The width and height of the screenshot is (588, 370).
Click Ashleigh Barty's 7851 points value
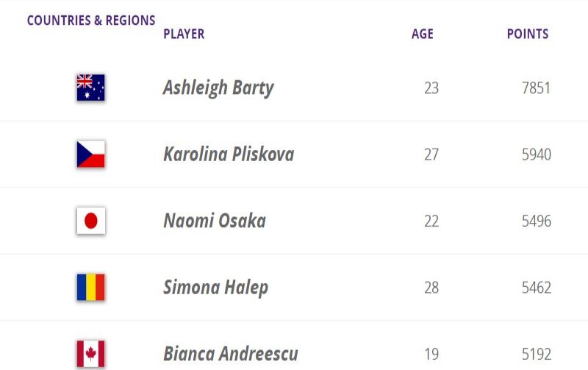point(536,88)
